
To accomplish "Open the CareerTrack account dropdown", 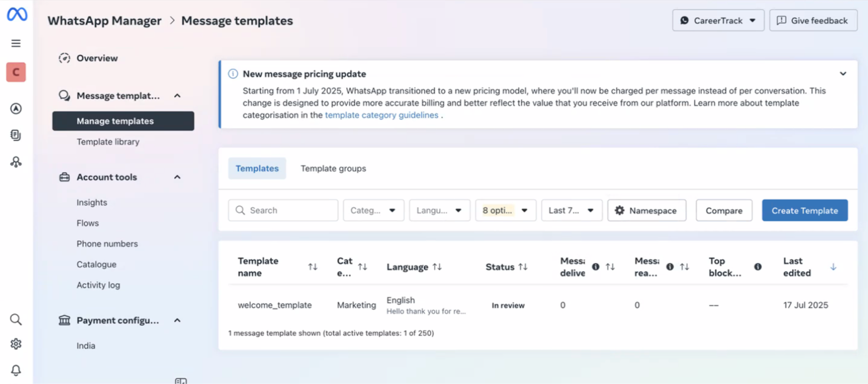I will pyautogui.click(x=718, y=21).
